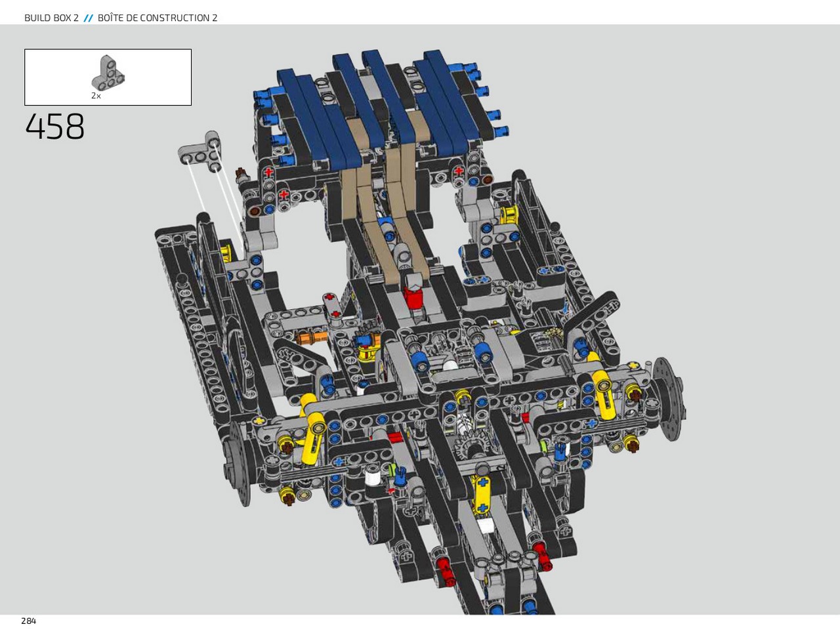
Task: Click the orange connector piece
Action: pos(311,338)
